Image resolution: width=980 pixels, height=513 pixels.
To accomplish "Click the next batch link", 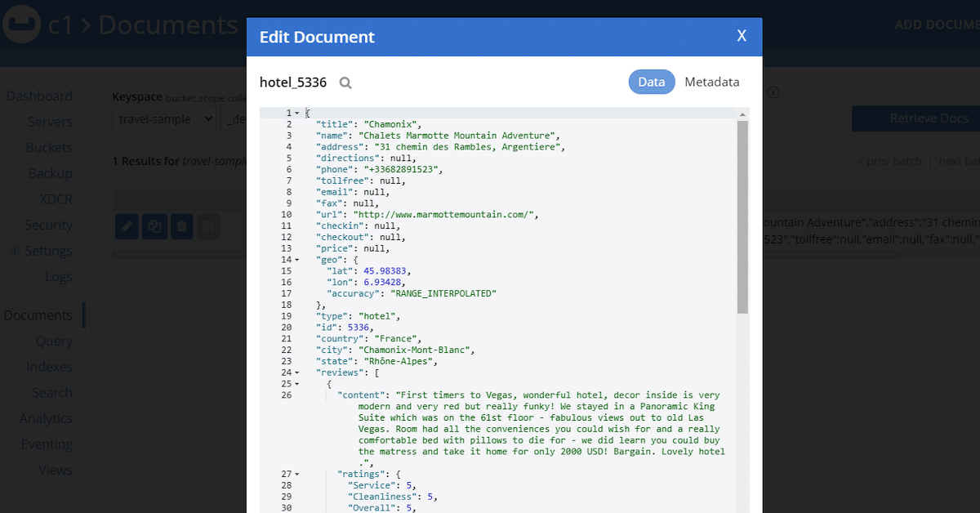I will pyautogui.click(x=959, y=161).
